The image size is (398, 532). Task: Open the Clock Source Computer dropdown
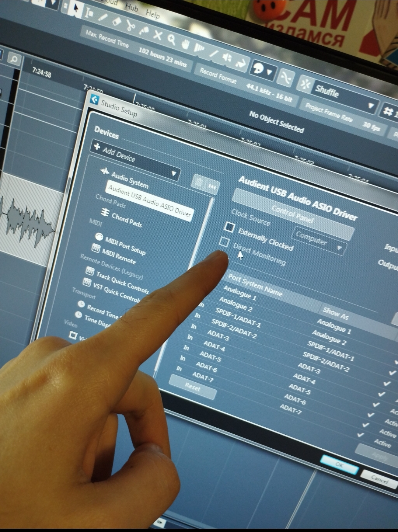point(320,242)
